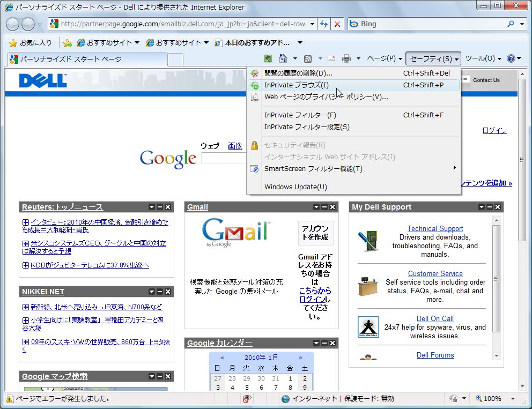The height and width of the screenshot is (409, 532).
Task: Open the Gmail gadget options dropdown
Action: pos(316,207)
